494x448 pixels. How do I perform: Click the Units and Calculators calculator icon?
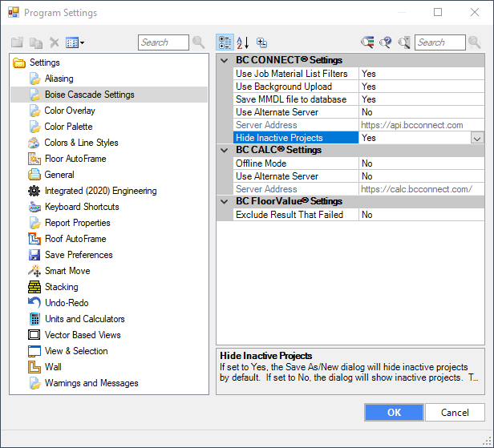34,319
